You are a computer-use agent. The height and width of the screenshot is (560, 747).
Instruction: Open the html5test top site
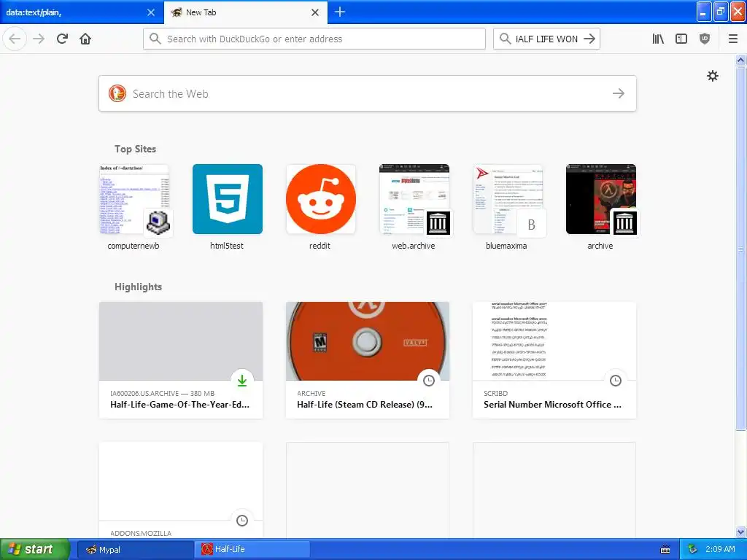(x=228, y=207)
